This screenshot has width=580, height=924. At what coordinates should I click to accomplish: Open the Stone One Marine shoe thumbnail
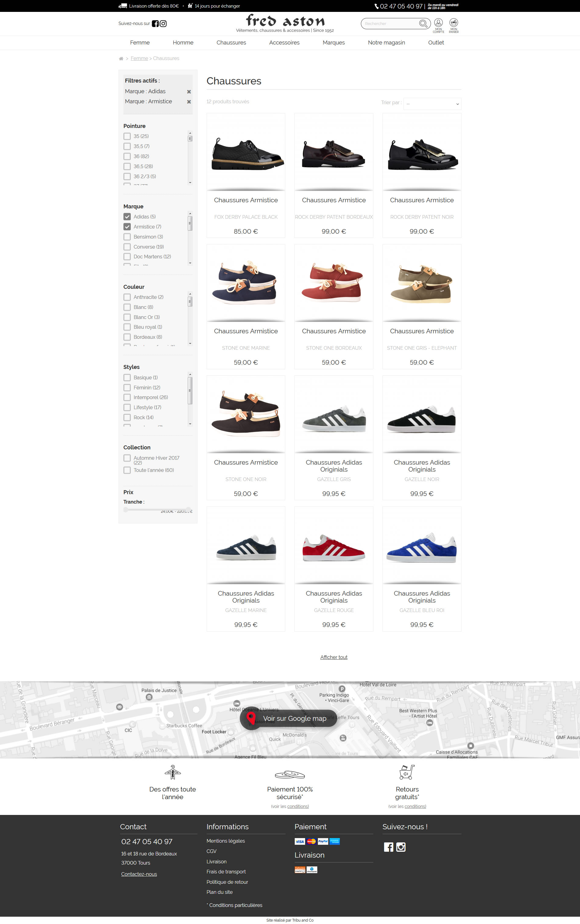point(246,283)
